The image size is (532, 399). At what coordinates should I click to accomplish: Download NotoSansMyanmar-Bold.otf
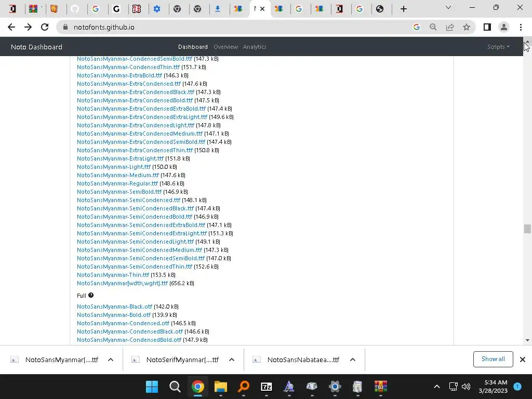coord(114,315)
